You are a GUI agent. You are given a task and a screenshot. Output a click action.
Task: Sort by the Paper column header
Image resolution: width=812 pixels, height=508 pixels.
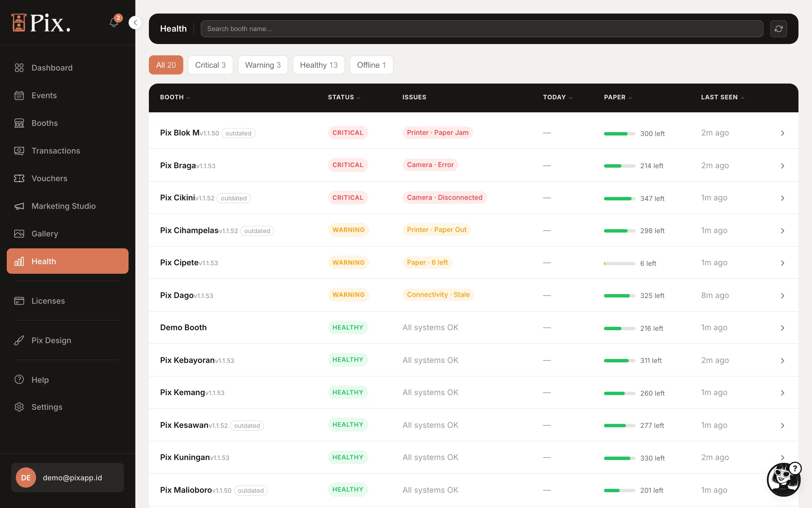coord(618,97)
